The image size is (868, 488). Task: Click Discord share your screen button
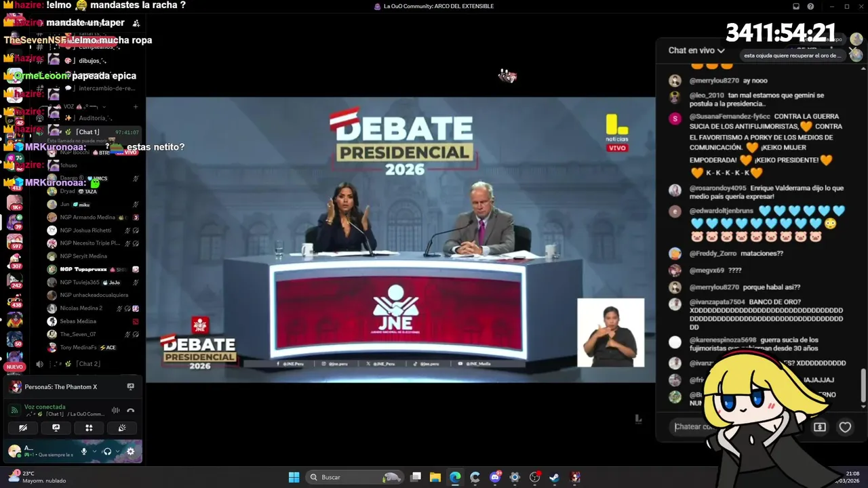56,428
